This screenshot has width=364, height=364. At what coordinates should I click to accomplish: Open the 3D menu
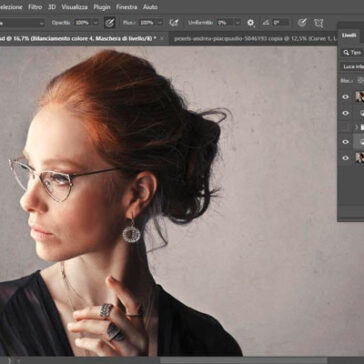pyautogui.click(x=52, y=7)
